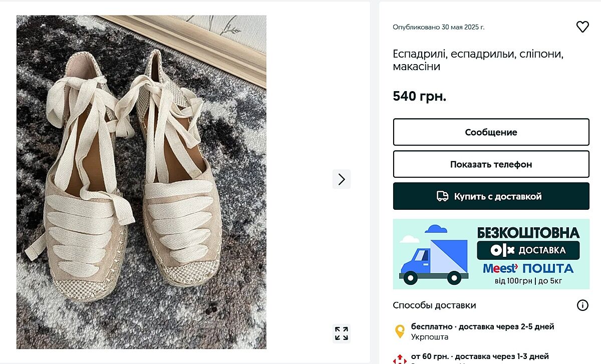Click the Опубликовано 30 мая 2025 date
601x364 pixels.
click(438, 27)
